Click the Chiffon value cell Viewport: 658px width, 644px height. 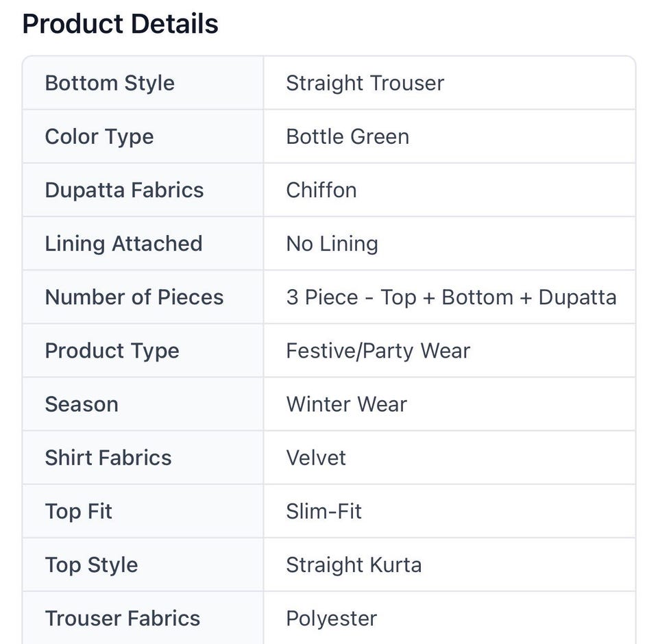pos(450,190)
